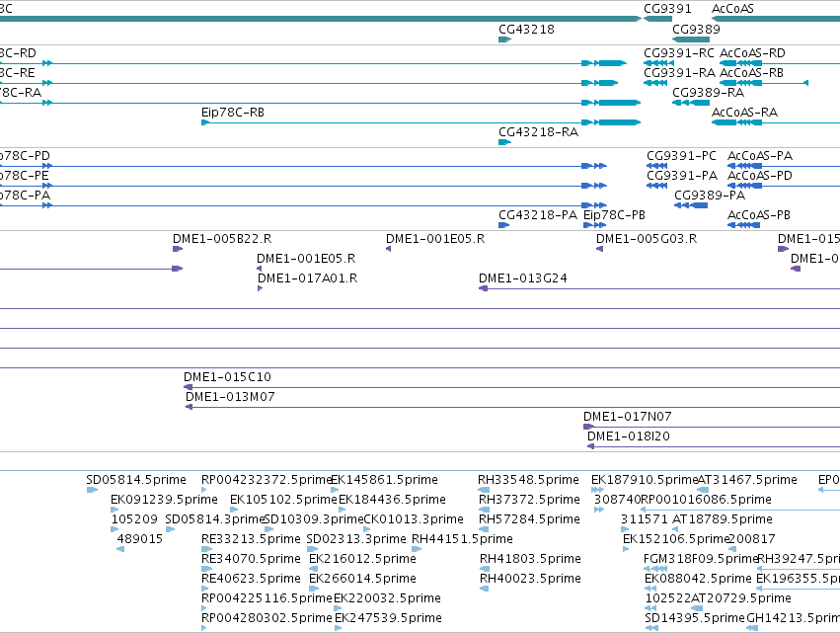Click the EK091239.5prime EST label
840x633 pixels.
click(164, 500)
